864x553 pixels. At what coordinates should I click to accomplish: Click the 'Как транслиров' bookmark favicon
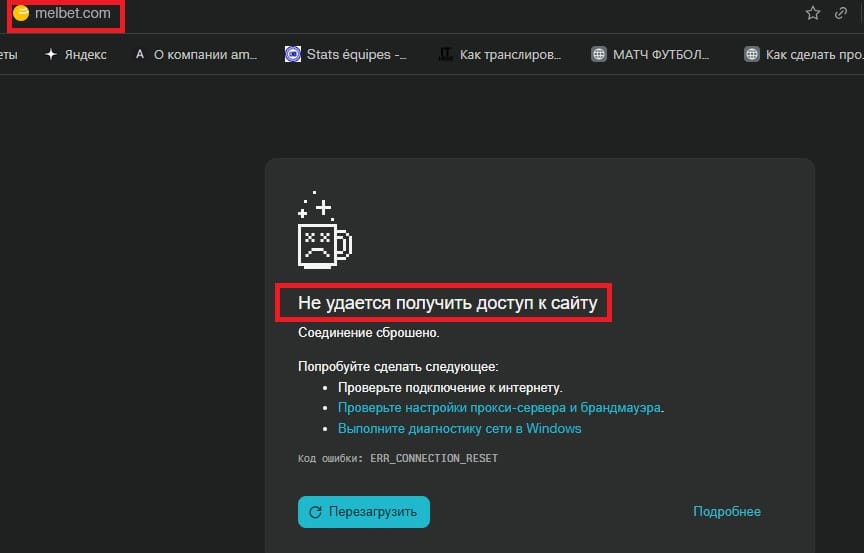pos(445,54)
